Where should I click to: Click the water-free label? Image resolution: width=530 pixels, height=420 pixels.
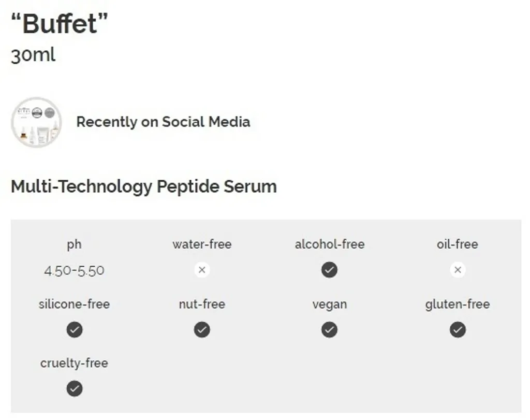point(202,244)
